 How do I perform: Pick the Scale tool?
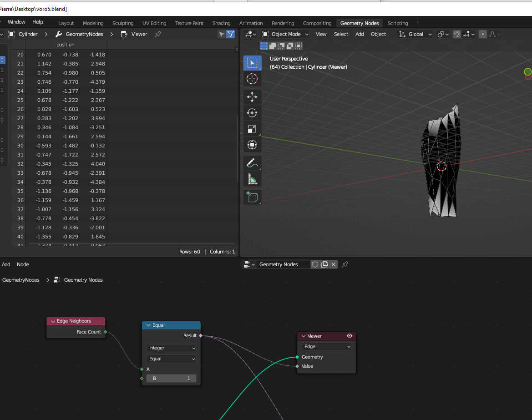(252, 129)
